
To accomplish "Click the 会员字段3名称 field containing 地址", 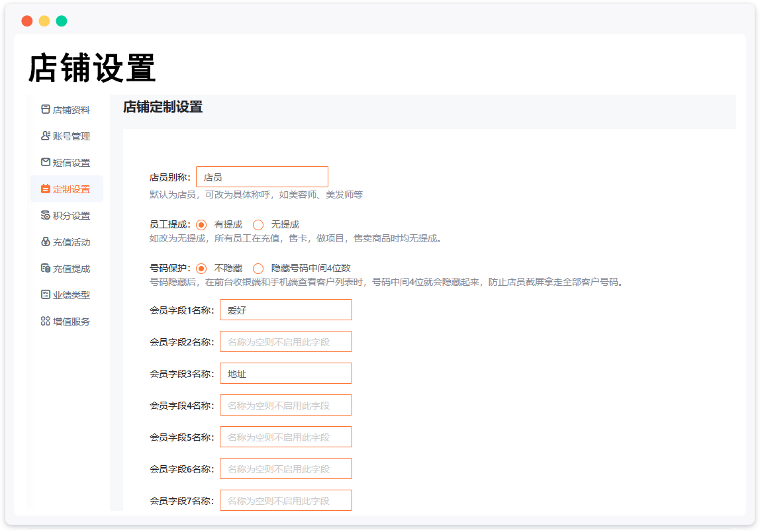I will tap(285, 373).
